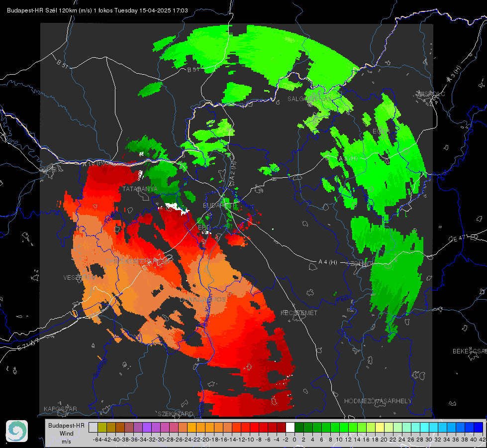Click the EGER label on the map

click(x=381, y=131)
